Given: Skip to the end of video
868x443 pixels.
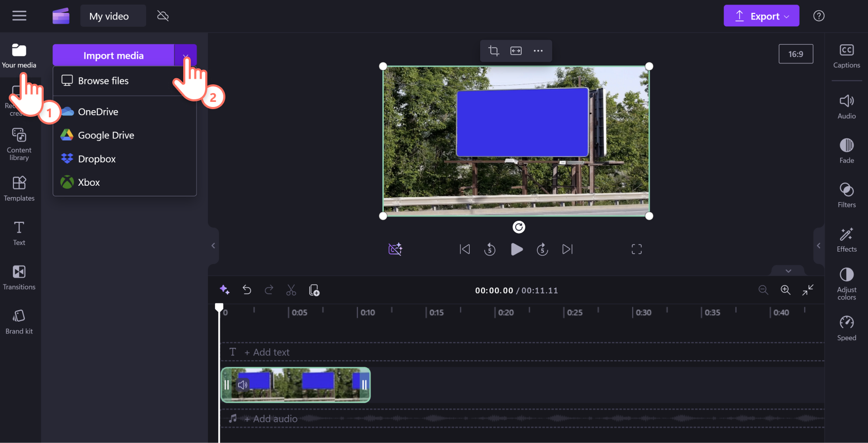Looking at the screenshot, I should point(568,250).
